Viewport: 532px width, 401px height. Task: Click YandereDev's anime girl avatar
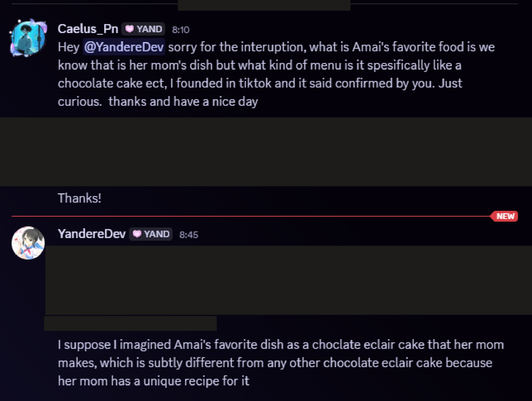coord(28,243)
